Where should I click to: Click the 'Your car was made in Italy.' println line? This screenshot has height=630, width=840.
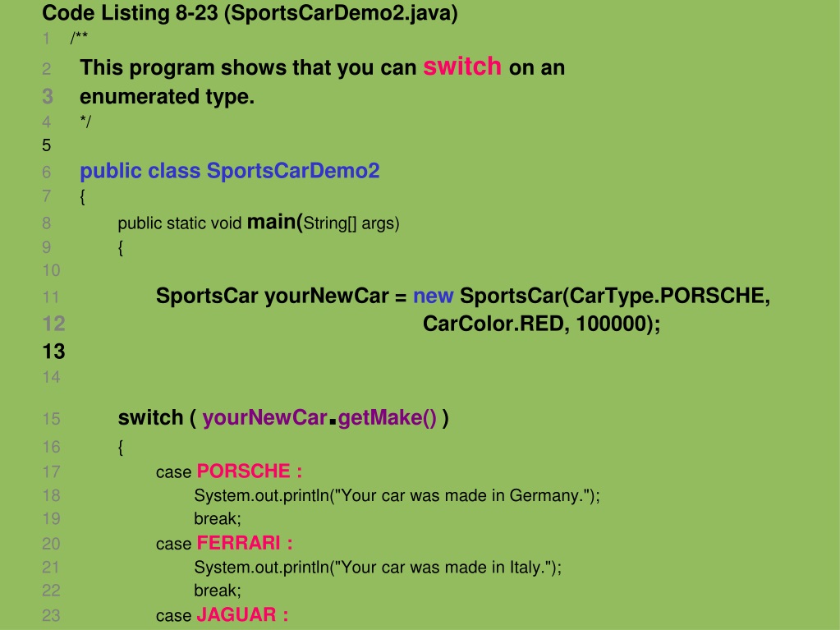pyautogui.click(x=378, y=568)
